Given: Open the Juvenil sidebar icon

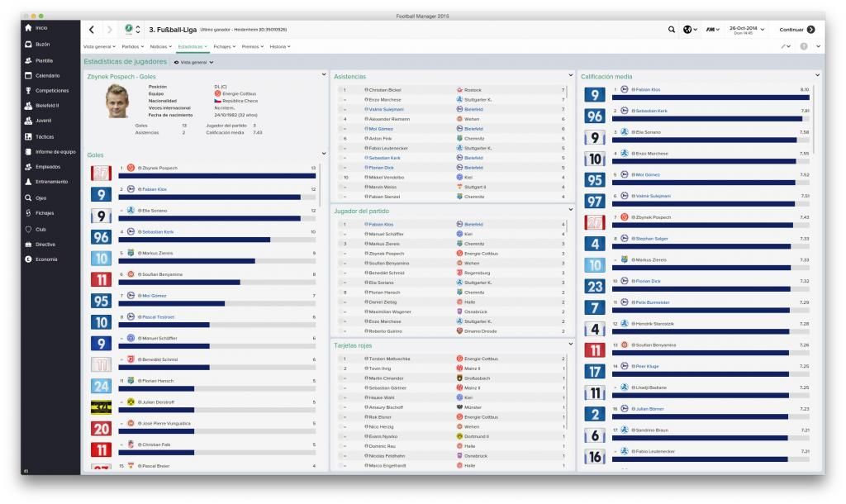Looking at the screenshot, I should pos(28,121).
